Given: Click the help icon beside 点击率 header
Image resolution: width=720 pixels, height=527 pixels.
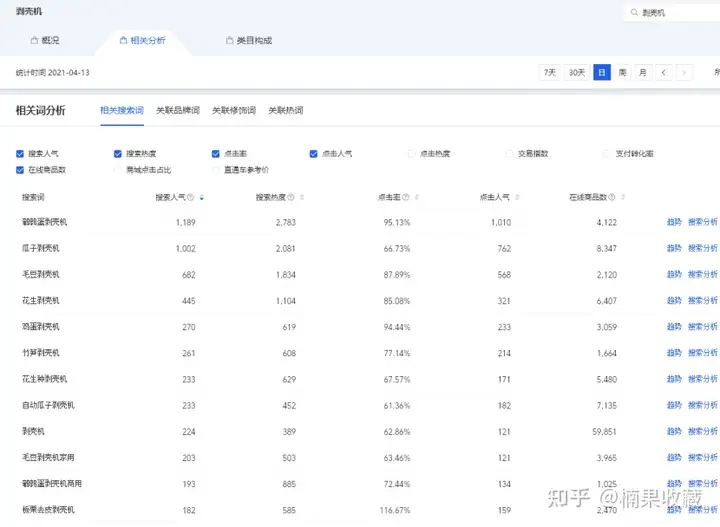Looking at the screenshot, I should (405, 197).
